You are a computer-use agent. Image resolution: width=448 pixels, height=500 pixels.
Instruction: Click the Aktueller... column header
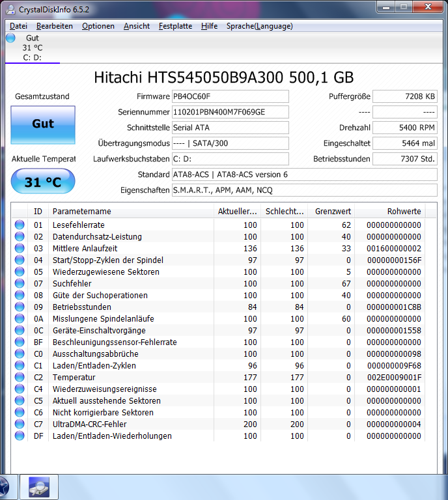coord(237,211)
